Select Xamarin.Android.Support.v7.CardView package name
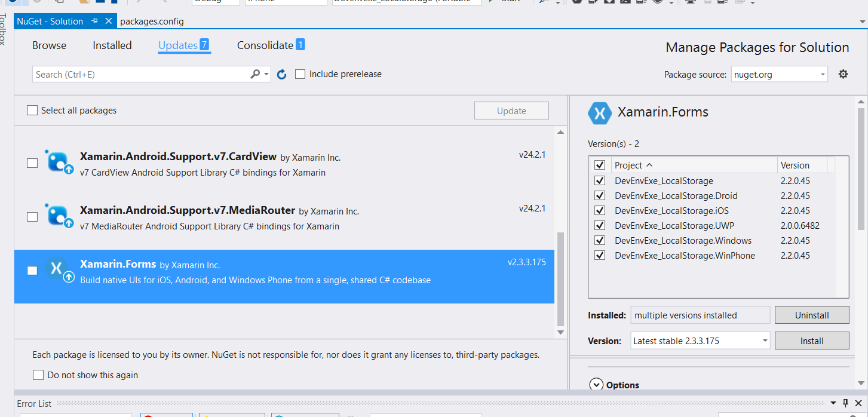This screenshot has height=417, width=868. [x=178, y=157]
